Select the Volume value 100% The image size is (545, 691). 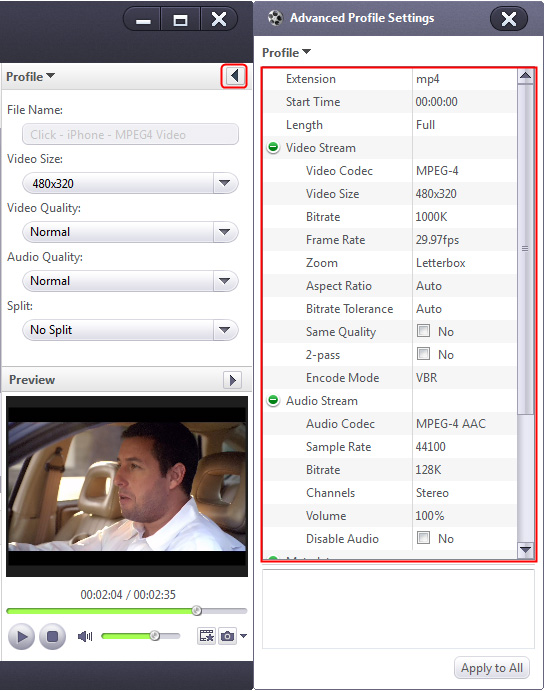point(430,516)
